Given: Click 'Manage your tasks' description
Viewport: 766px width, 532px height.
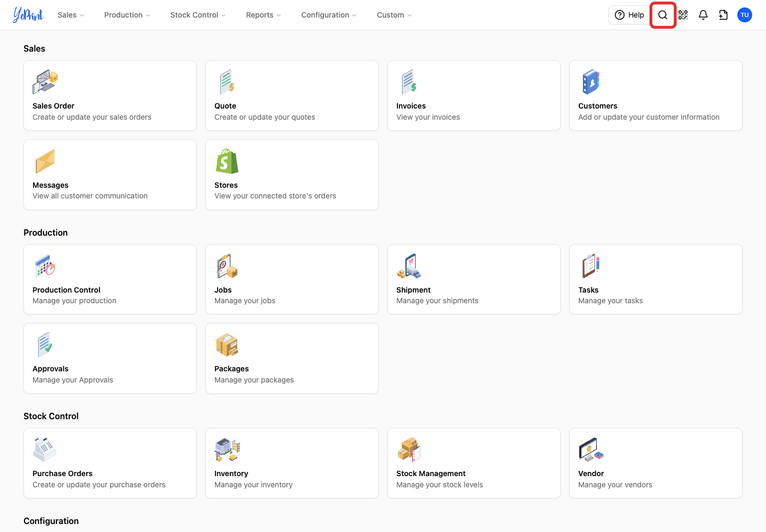Looking at the screenshot, I should click(x=611, y=301).
